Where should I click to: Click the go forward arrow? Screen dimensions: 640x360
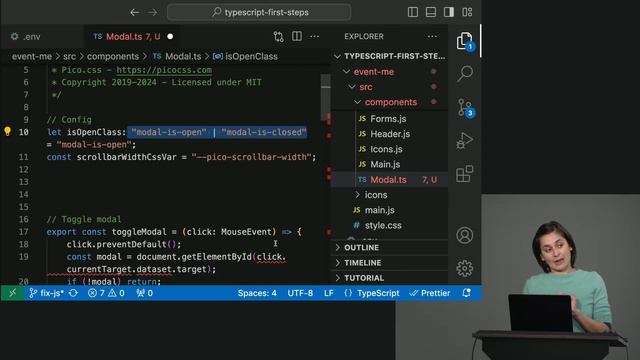(x=153, y=13)
